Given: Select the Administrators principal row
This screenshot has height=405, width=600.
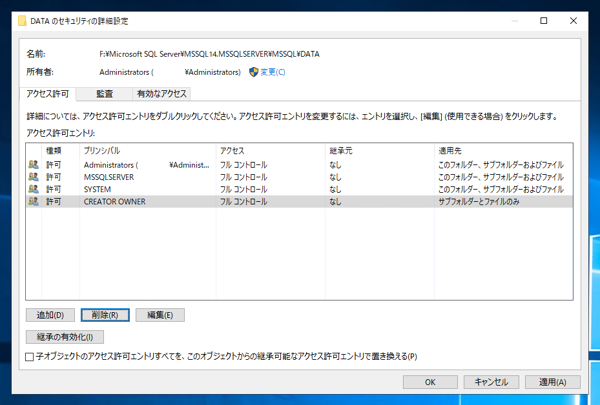Looking at the screenshot, I should 299,165.
